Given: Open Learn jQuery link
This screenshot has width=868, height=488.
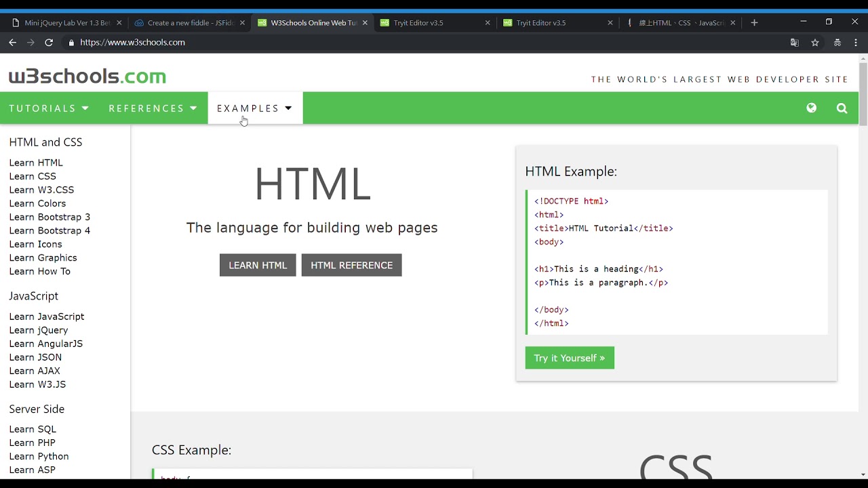Looking at the screenshot, I should tap(39, 330).
